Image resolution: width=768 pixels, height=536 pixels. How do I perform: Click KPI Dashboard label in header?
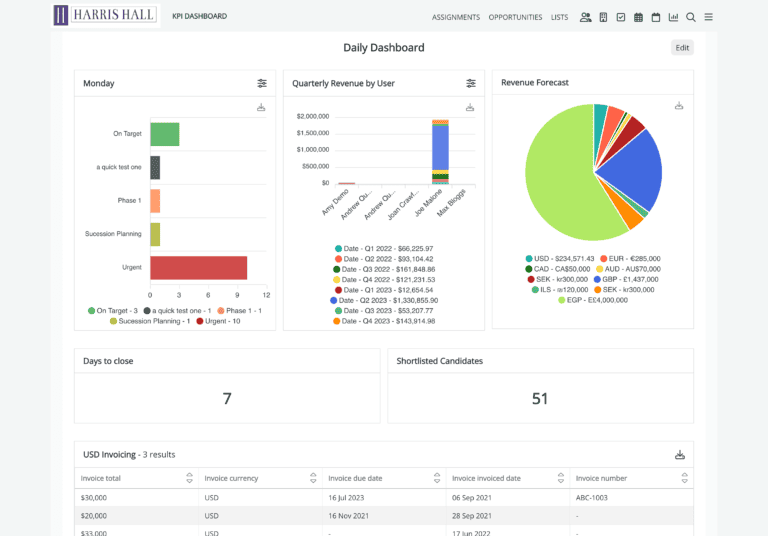(x=199, y=16)
